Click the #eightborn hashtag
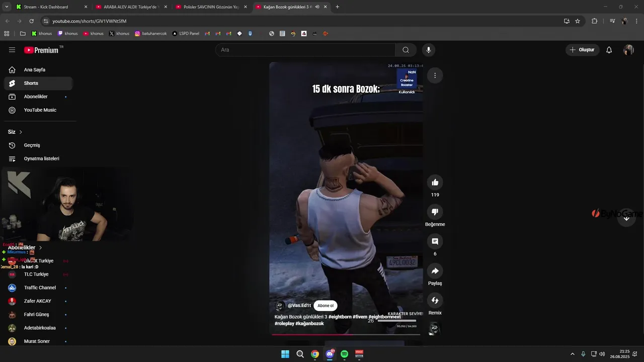Screen dimensions: 644x362 tap(340, 317)
